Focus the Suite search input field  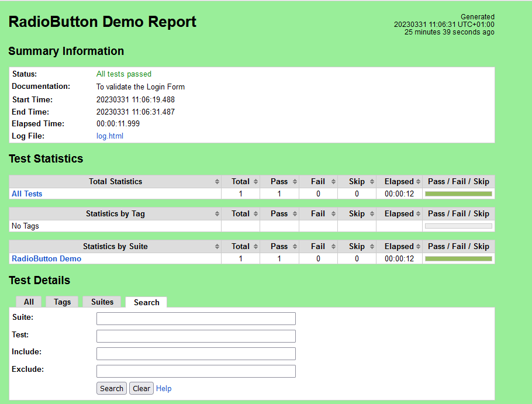(x=196, y=319)
